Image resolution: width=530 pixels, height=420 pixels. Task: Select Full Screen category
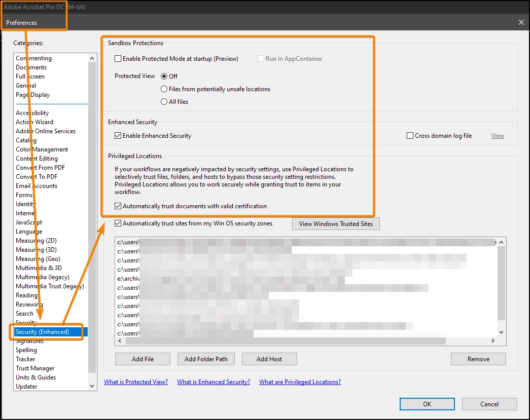30,77
